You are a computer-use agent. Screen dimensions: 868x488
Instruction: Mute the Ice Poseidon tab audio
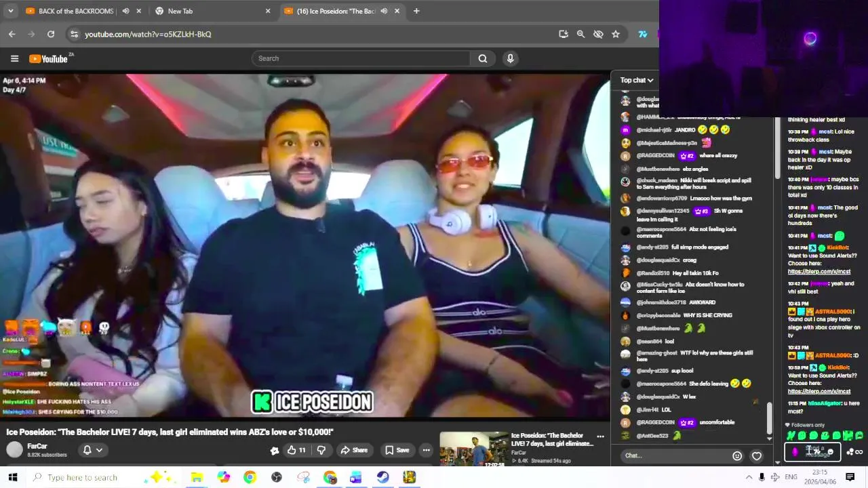pos(384,11)
